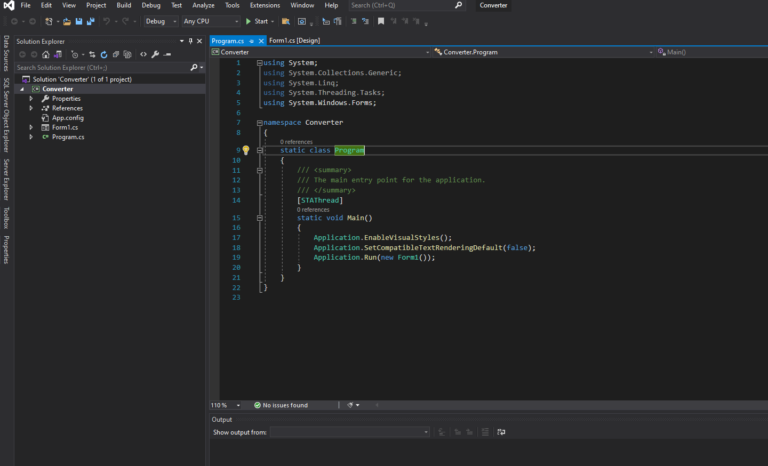The width and height of the screenshot is (768, 466).
Task: Open the Edit menu
Action: (x=46, y=5)
